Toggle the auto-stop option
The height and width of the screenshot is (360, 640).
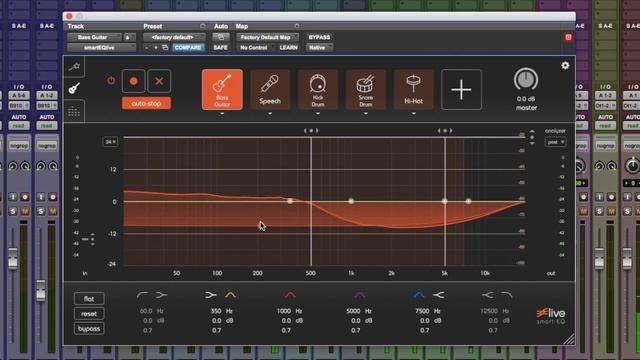click(x=146, y=104)
